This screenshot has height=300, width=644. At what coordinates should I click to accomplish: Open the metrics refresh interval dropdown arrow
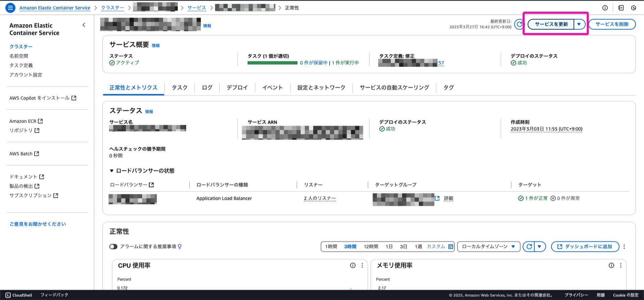(540, 247)
